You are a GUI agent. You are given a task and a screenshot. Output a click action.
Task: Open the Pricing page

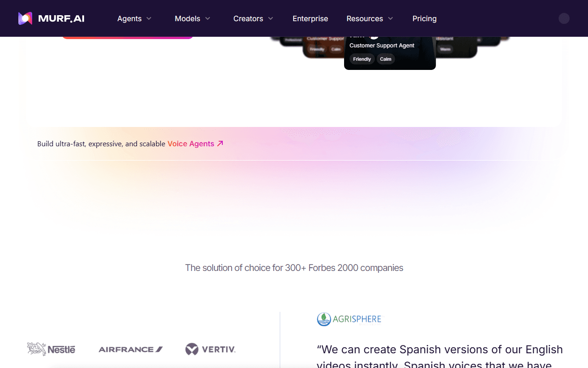pyautogui.click(x=424, y=18)
